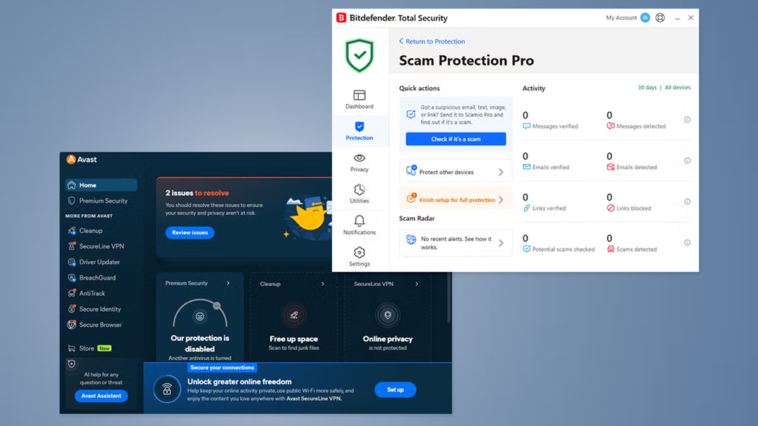The image size is (758, 426).
Task: Expand Protect other devices in Bitdefender
Action: click(455, 172)
